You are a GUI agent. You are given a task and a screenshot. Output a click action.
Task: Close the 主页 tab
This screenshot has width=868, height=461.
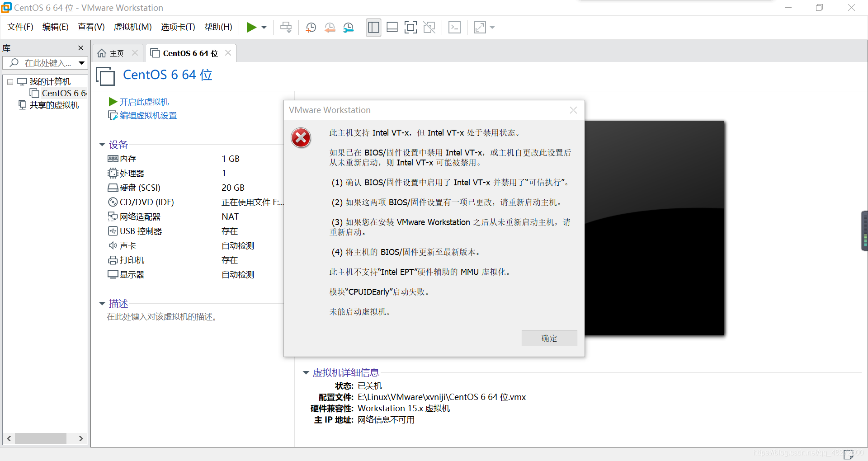tap(135, 53)
